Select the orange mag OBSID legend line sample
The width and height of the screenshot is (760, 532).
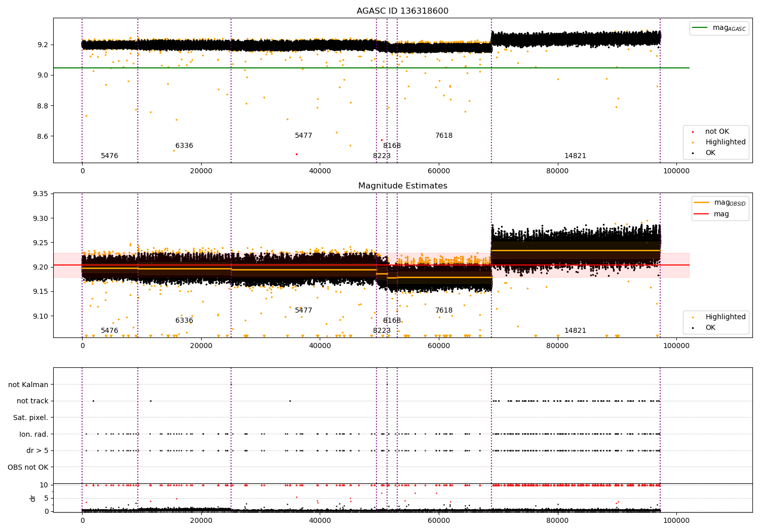click(702, 203)
